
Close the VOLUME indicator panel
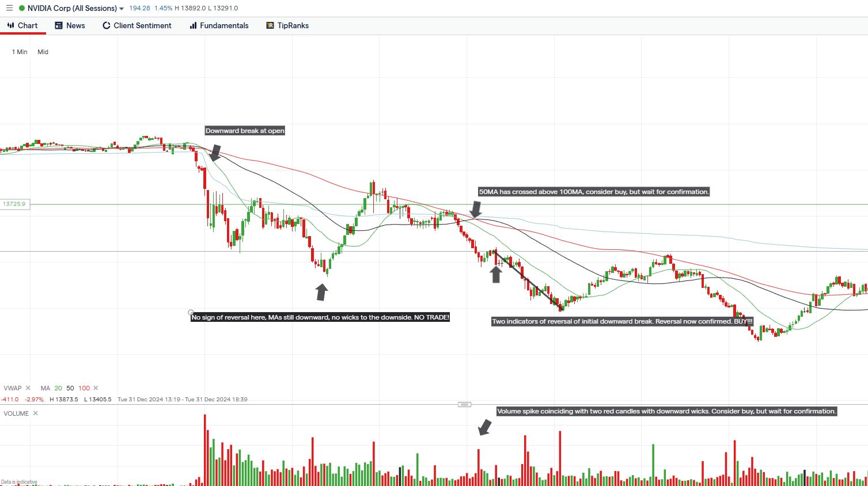(36, 413)
